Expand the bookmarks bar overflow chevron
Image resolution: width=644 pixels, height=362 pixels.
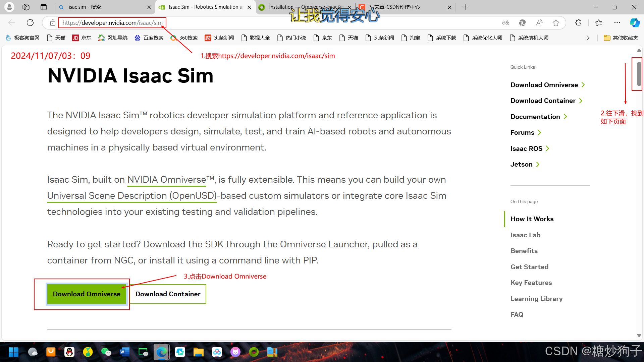[588, 38]
